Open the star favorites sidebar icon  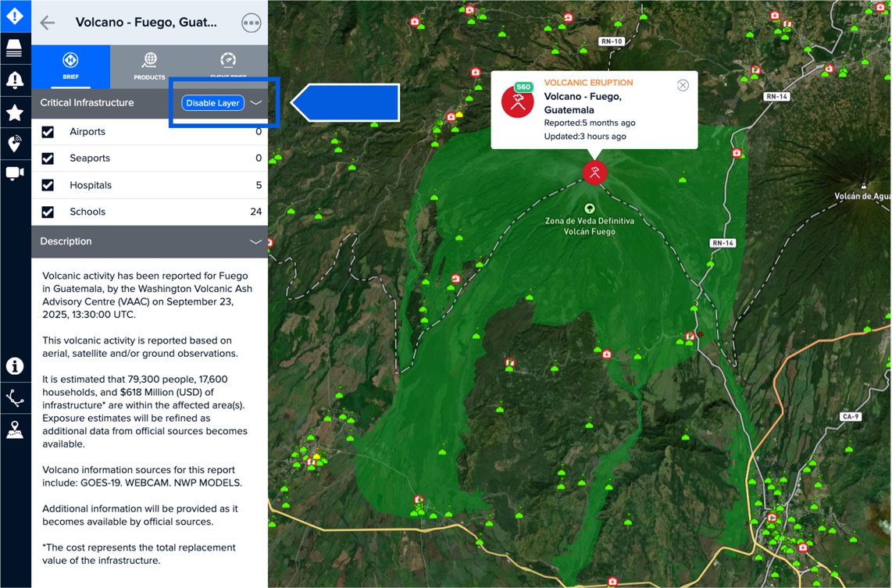pos(15,112)
